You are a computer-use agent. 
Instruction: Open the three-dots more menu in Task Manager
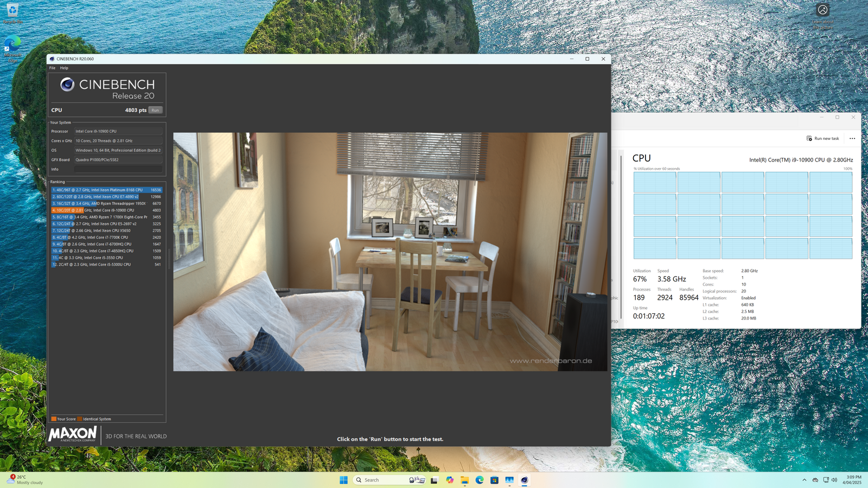852,138
